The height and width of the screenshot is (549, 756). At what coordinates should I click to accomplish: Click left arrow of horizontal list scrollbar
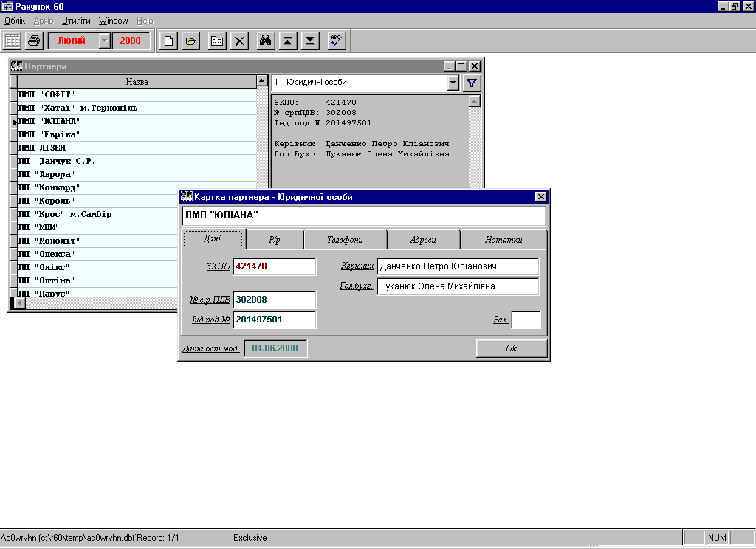click(20, 303)
